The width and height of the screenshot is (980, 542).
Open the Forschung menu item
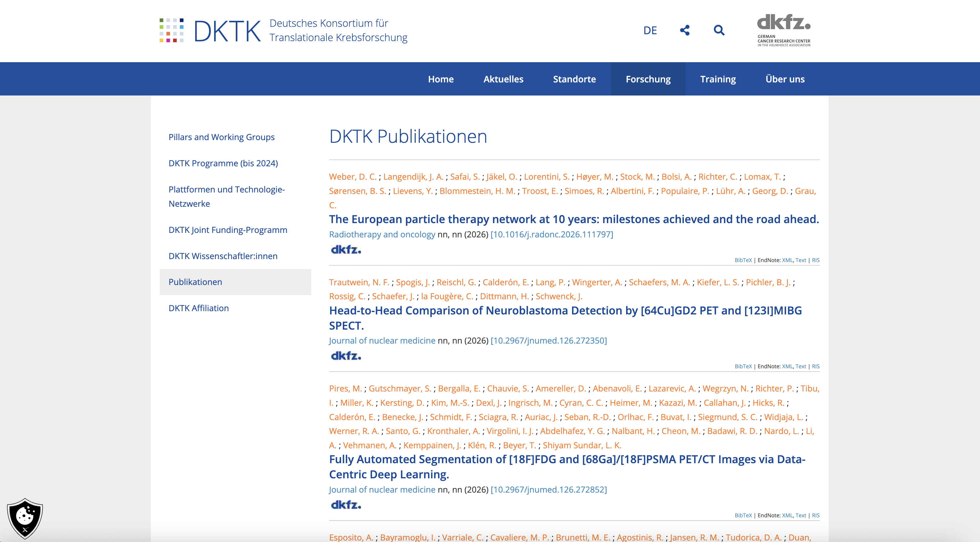[x=648, y=79]
